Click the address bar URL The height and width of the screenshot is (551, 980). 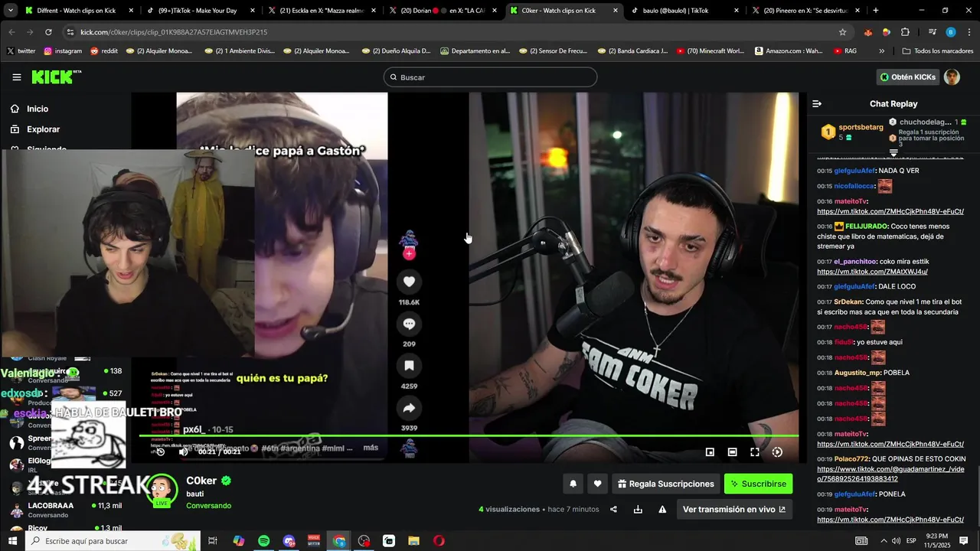(174, 32)
